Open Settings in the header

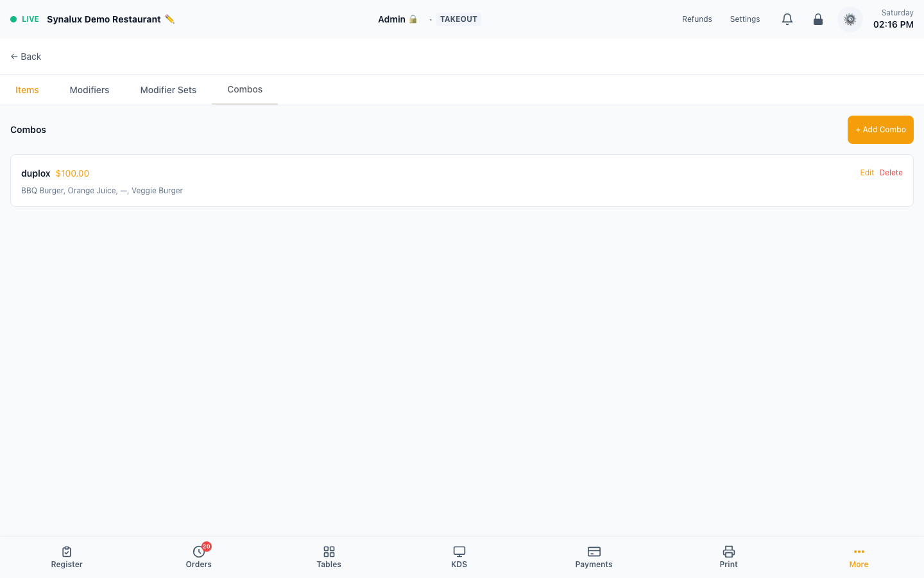point(745,19)
